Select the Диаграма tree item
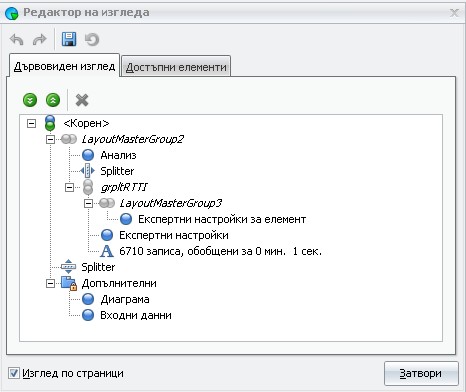Screen dimensions: 466x392 (x=125, y=299)
